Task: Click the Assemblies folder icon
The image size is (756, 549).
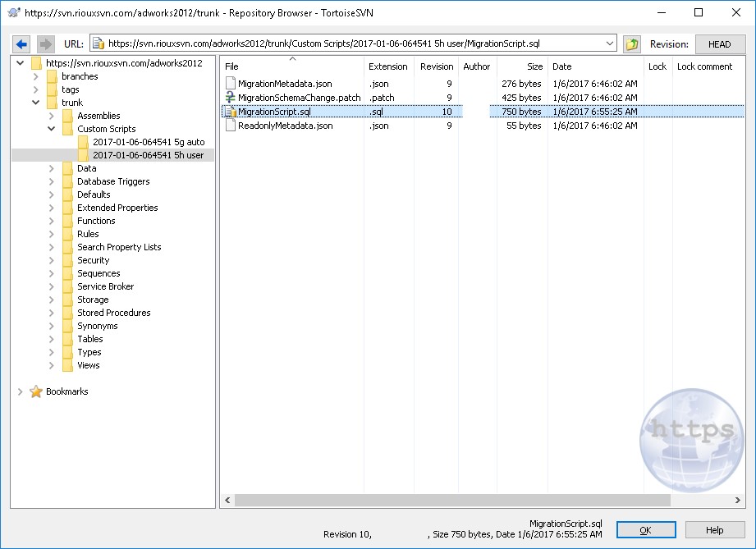Action: pos(67,116)
